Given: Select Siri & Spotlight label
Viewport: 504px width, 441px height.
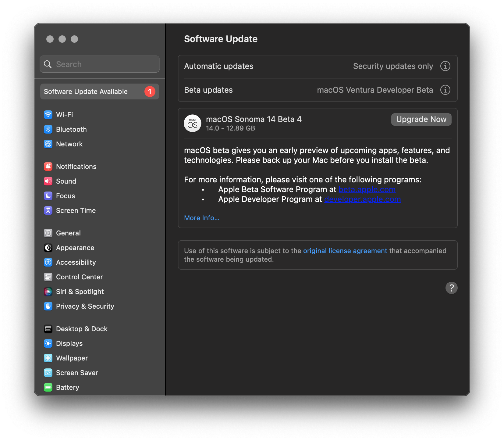Looking at the screenshot, I should tap(80, 292).
